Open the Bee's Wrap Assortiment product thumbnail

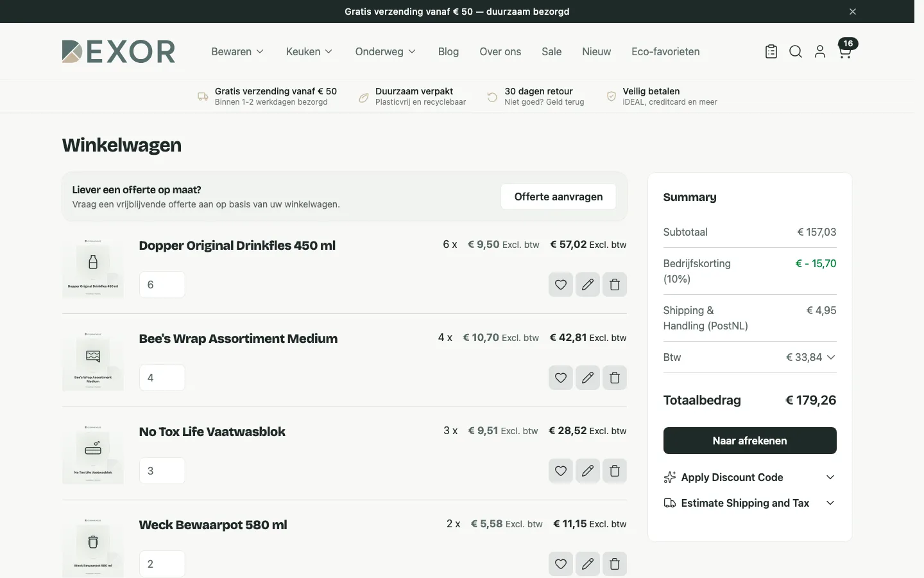tap(93, 361)
